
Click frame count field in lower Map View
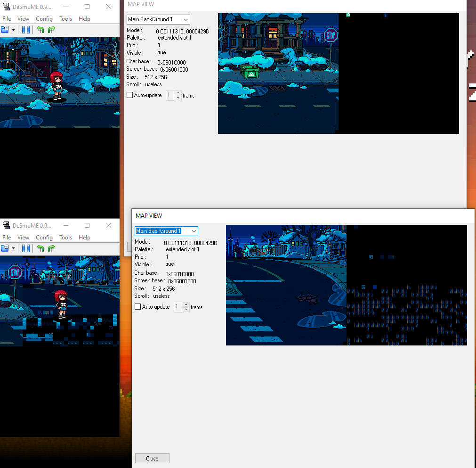tap(177, 307)
